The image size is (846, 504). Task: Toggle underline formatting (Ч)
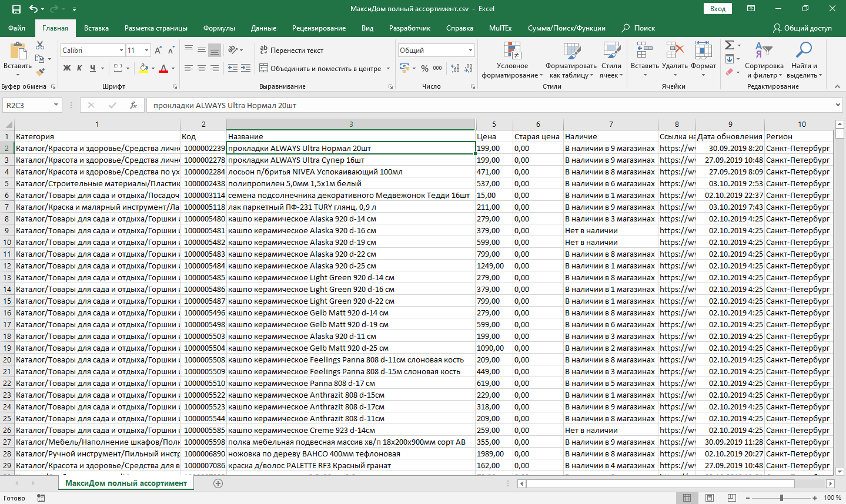click(x=92, y=68)
